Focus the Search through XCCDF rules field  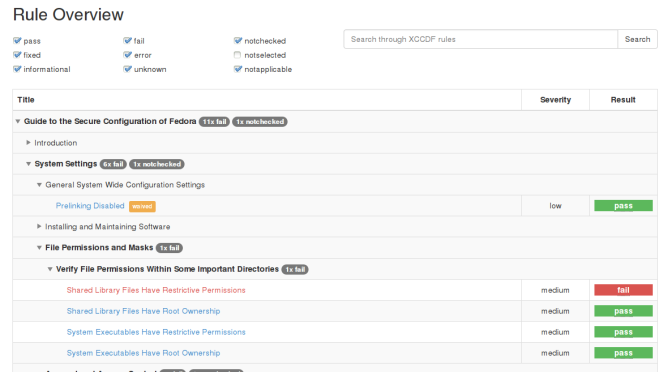(480, 39)
